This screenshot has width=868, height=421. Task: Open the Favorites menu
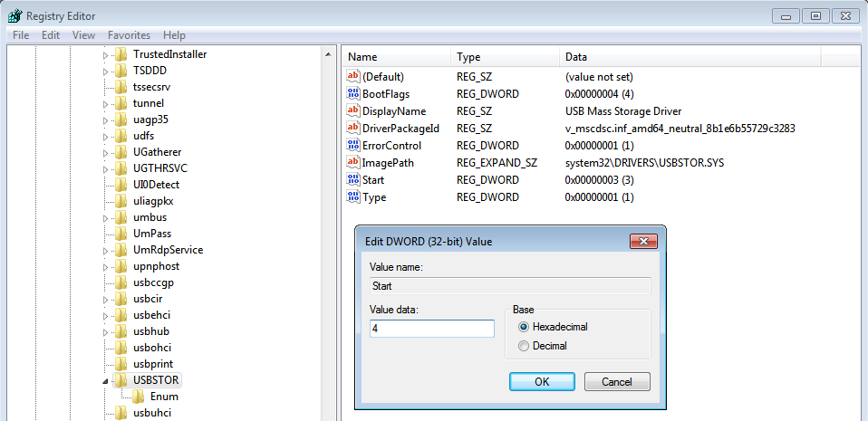pos(129,35)
